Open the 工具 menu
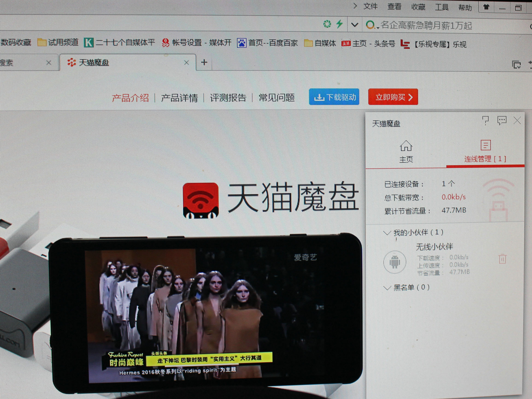 coord(442,7)
